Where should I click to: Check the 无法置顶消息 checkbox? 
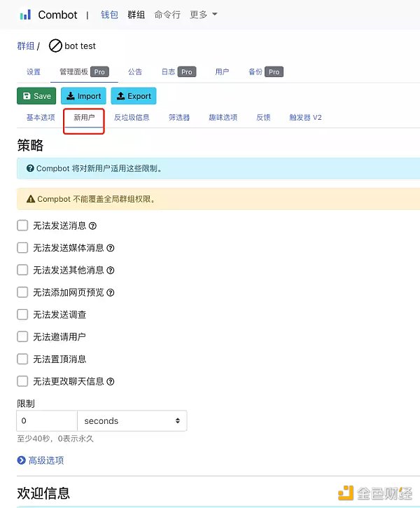click(x=22, y=359)
